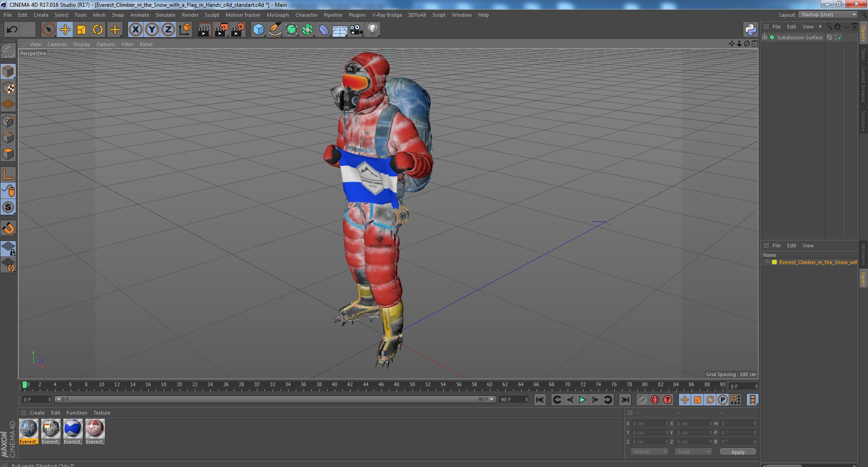
Task: Select the blue Everest material thumbnail
Action: (x=72, y=431)
